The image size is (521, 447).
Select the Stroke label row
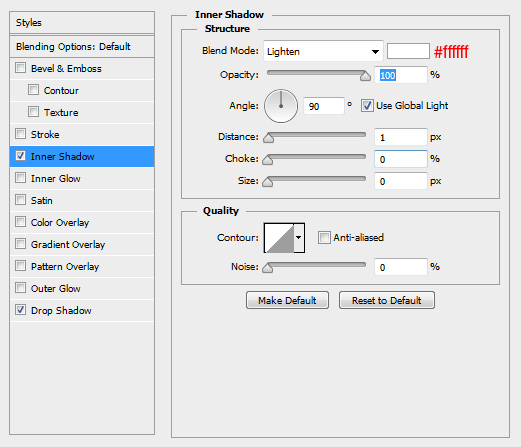pos(82,134)
